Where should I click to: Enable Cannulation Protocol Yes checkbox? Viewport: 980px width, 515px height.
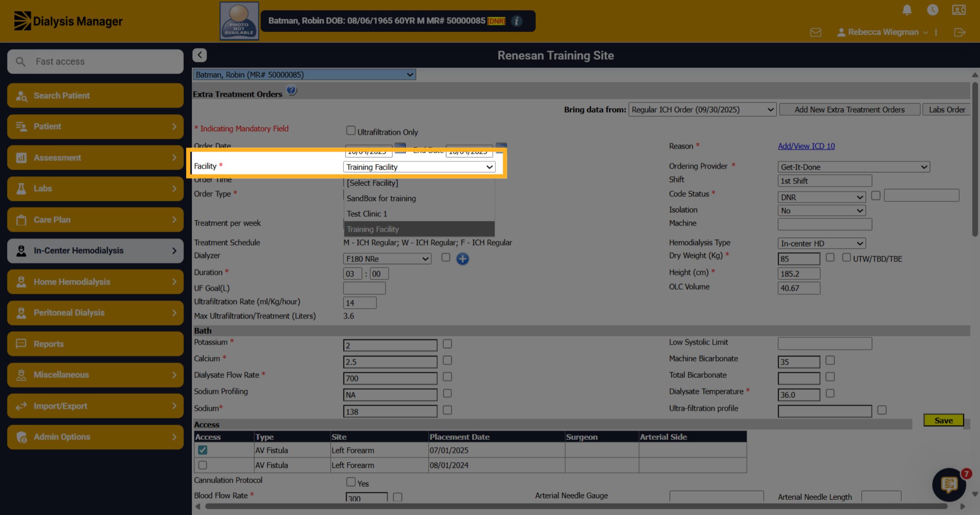pyautogui.click(x=351, y=482)
